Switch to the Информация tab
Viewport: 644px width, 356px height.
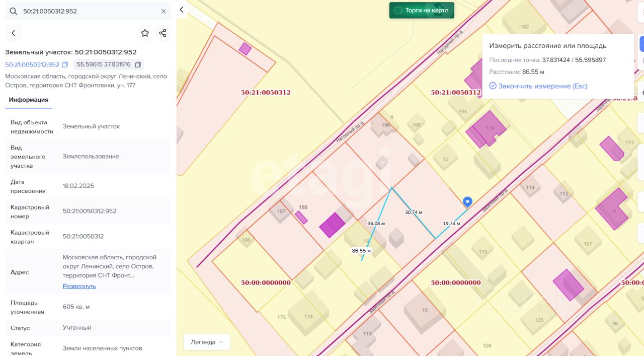click(x=29, y=100)
